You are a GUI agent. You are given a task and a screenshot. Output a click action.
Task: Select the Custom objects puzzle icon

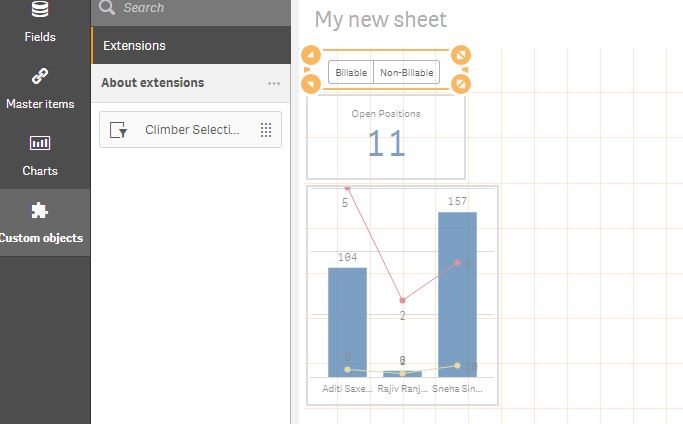pos(40,211)
